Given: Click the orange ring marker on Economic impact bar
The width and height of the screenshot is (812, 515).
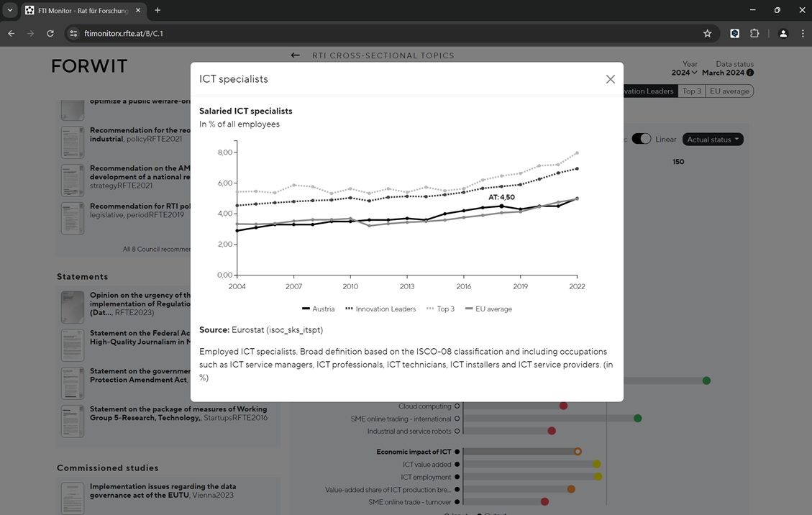Looking at the screenshot, I should coord(578,452).
